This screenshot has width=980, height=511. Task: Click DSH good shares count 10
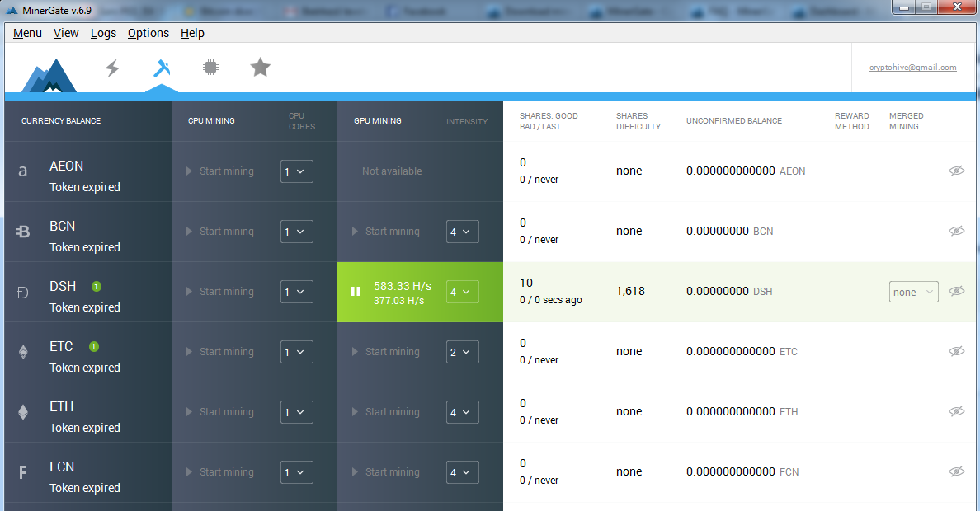pos(526,283)
